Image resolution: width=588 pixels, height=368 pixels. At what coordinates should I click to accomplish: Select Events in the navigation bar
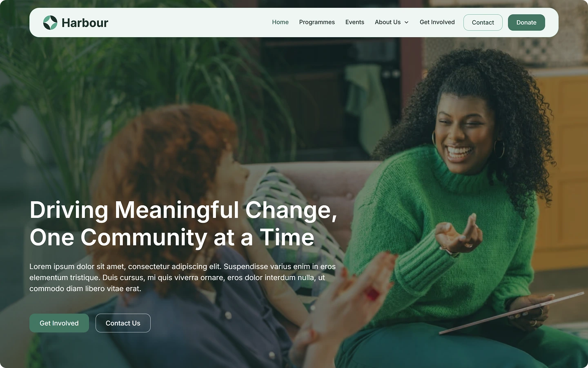click(354, 22)
